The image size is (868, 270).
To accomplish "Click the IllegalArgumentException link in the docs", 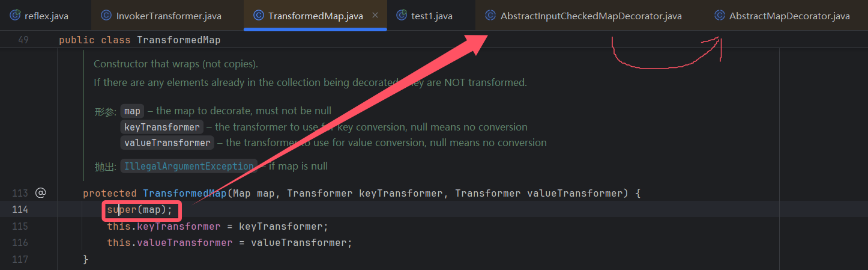I will (x=188, y=166).
